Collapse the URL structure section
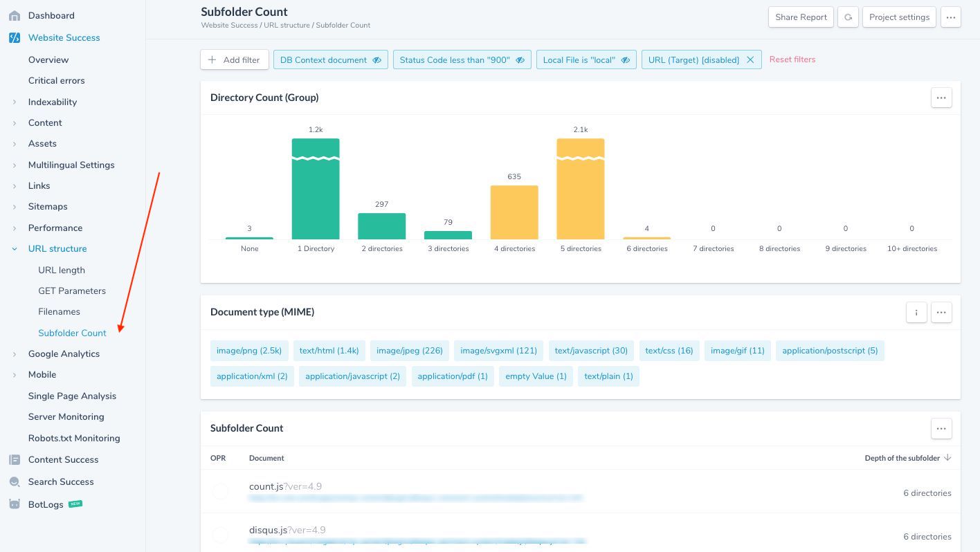The image size is (980, 552). [15, 248]
